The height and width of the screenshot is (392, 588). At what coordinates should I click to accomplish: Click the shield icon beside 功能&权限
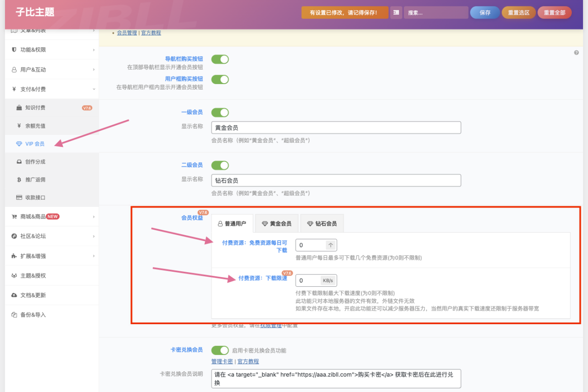(x=14, y=49)
